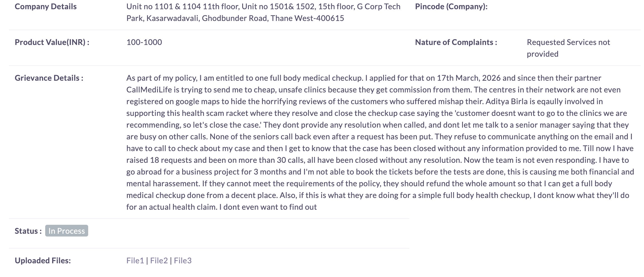Click the Pincode (Company) label

[x=451, y=6]
